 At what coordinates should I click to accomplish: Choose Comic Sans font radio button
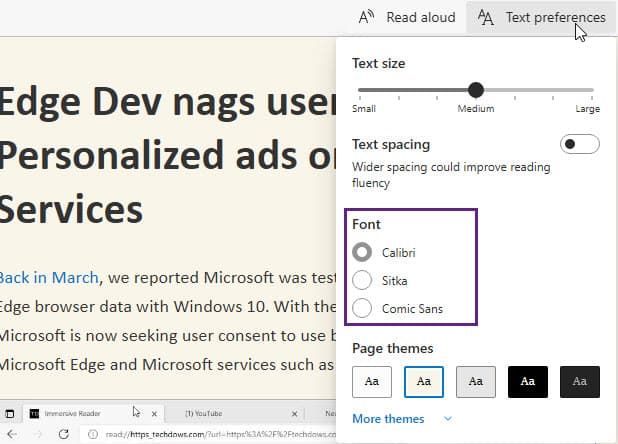tap(362, 309)
